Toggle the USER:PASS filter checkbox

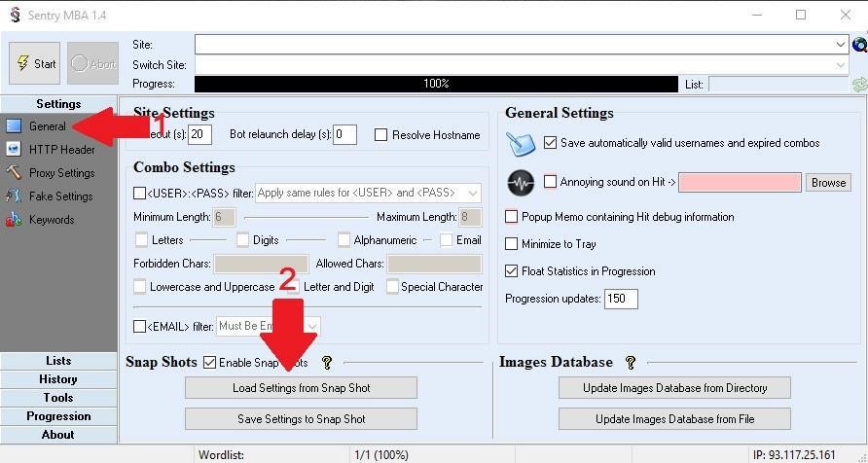(139, 193)
